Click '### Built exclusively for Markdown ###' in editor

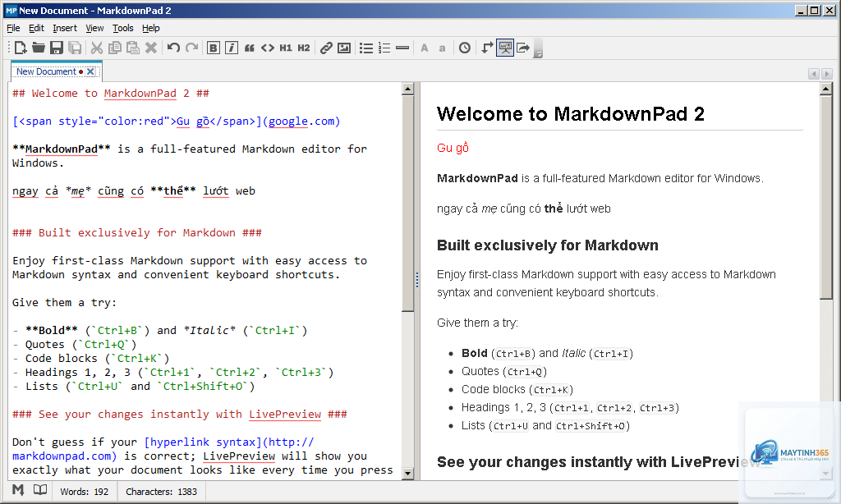[137, 232]
